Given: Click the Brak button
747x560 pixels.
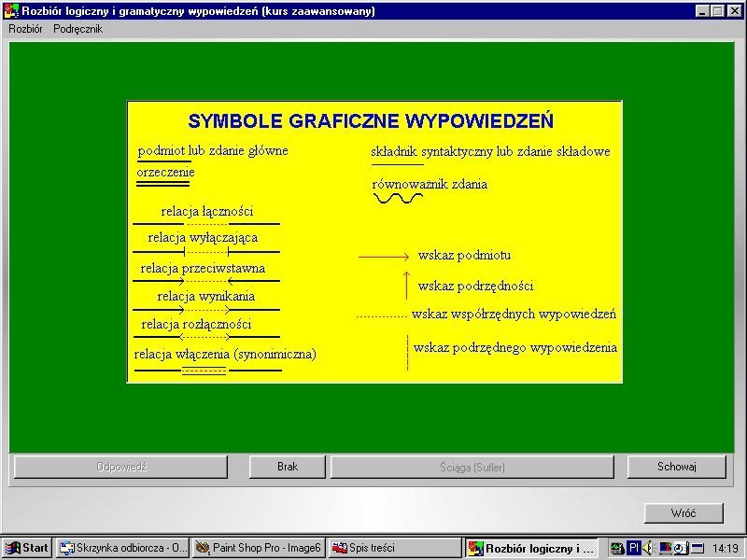Looking at the screenshot, I should click(x=288, y=467).
